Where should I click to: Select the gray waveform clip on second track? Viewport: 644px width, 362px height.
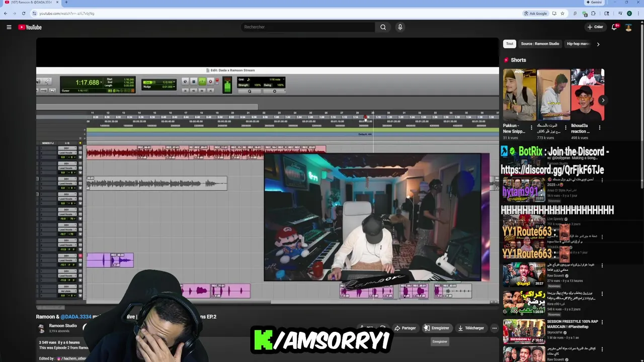pyautogui.click(x=156, y=184)
